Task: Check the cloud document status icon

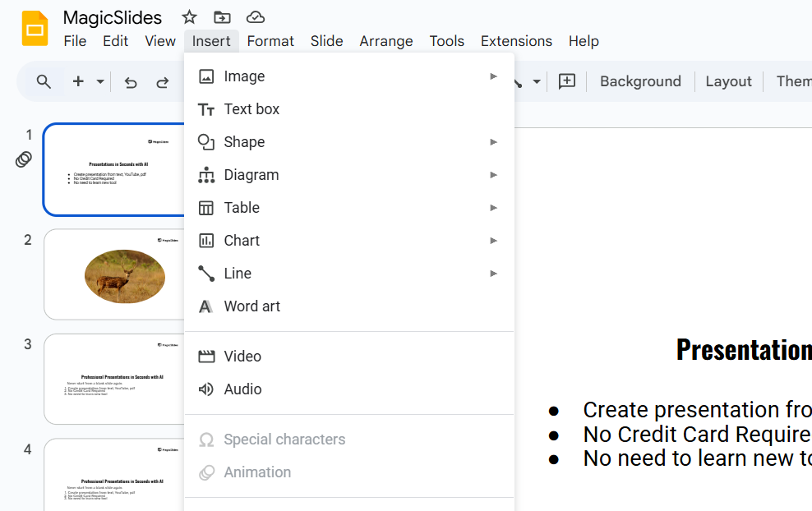Action: click(x=256, y=17)
